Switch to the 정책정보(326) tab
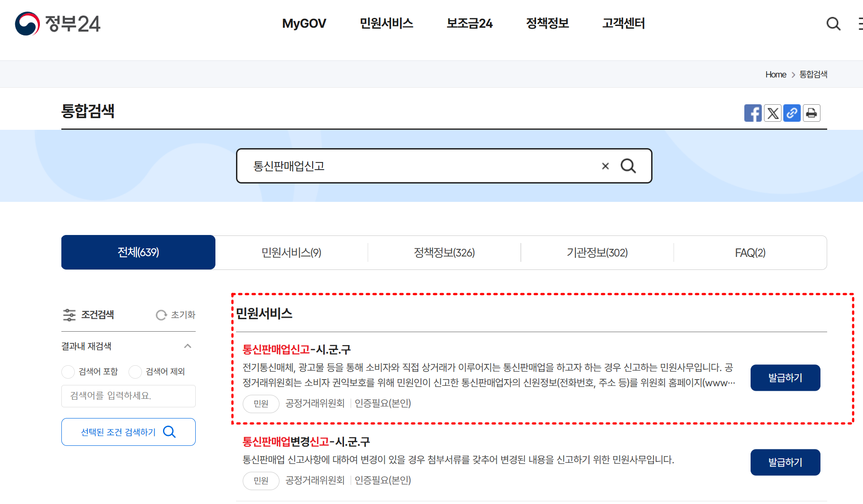This screenshot has width=863, height=504. (444, 252)
